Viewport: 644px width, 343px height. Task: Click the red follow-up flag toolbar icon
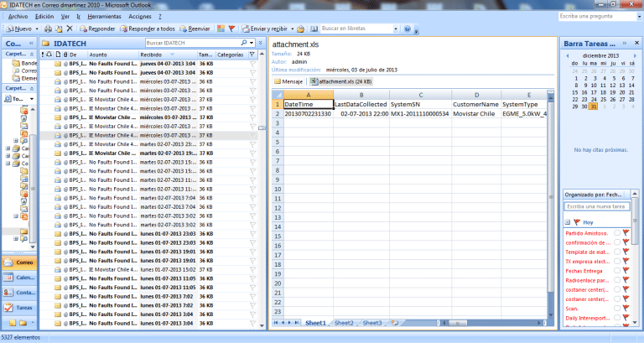231,29
